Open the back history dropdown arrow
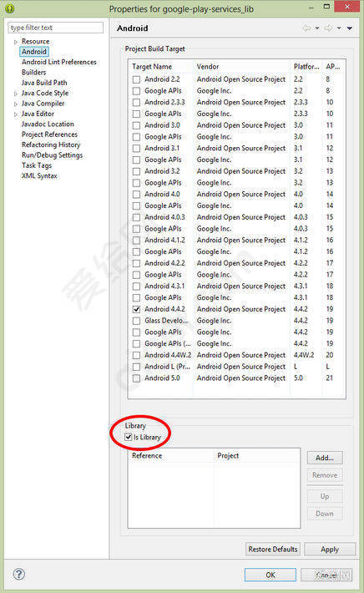This screenshot has height=593, width=364. pyautogui.click(x=316, y=28)
